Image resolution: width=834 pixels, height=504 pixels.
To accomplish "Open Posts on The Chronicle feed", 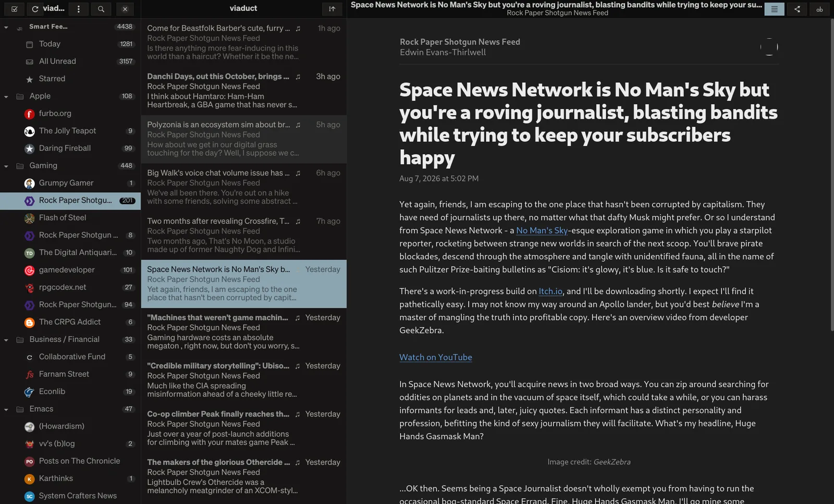I will pyautogui.click(x=70, y=461).
